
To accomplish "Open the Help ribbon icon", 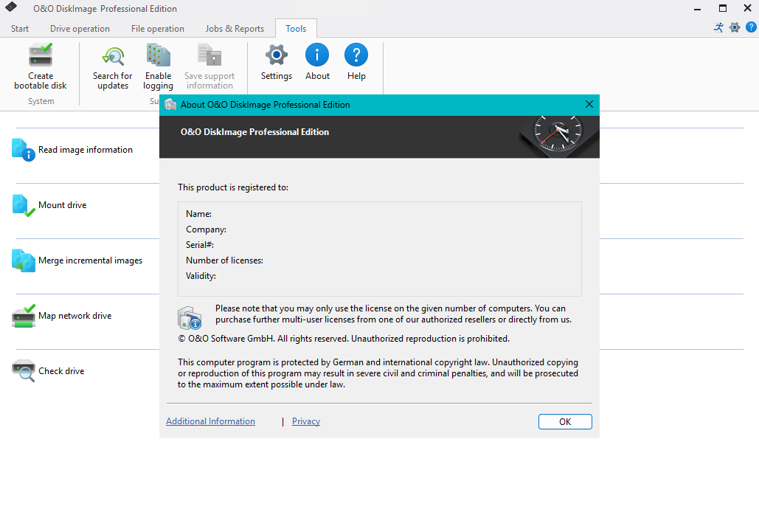I will tap(356, 55).
